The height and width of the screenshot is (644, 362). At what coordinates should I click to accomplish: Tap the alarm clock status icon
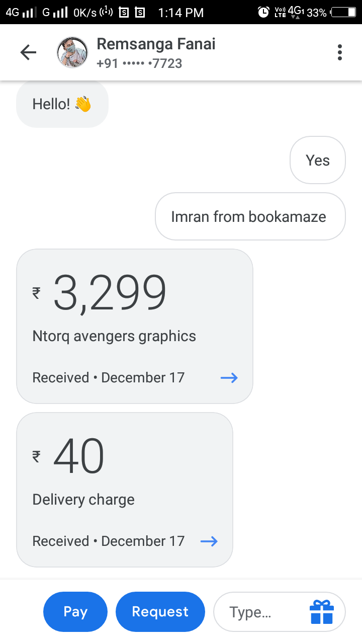click(263, 13)
